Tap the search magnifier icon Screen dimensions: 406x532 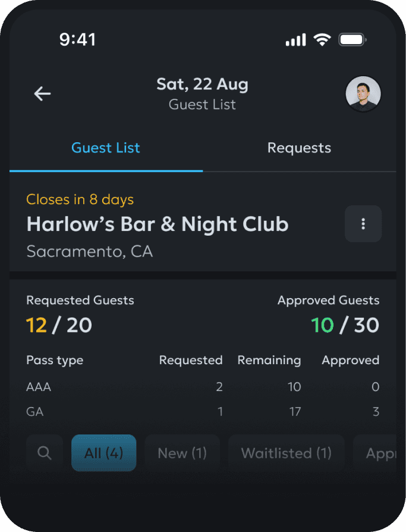(45, 453)
